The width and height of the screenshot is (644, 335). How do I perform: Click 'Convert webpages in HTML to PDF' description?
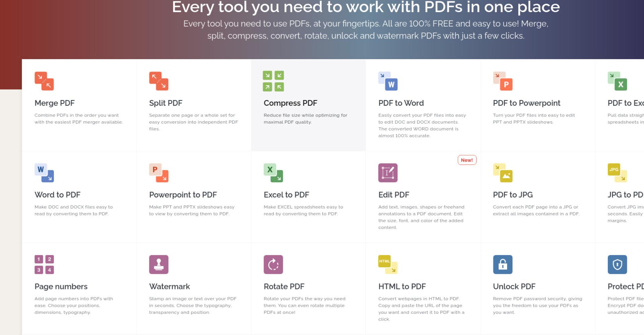coord(421,308)
